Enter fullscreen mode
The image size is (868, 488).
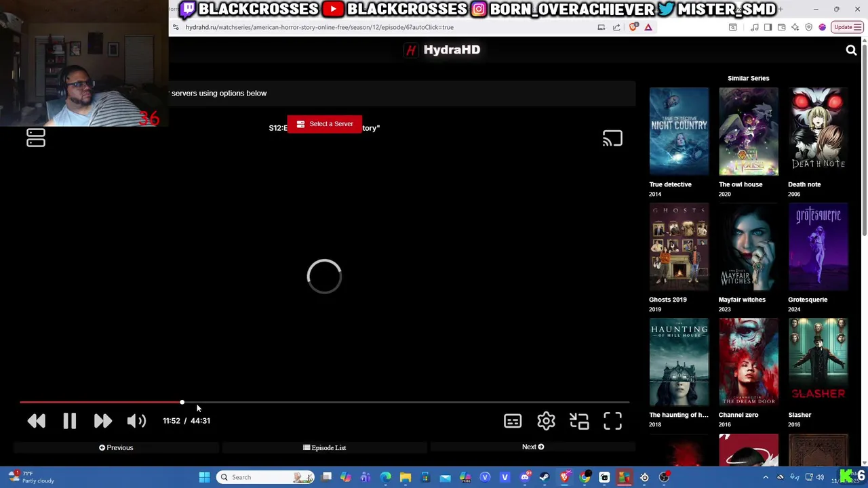click(x=612, y=421)
